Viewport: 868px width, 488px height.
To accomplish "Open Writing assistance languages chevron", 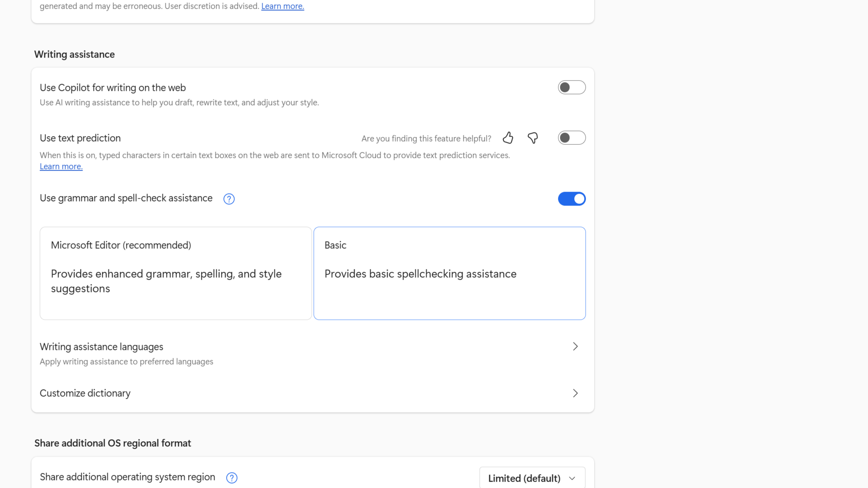I will pyautogui.click(x=575, y=346).
